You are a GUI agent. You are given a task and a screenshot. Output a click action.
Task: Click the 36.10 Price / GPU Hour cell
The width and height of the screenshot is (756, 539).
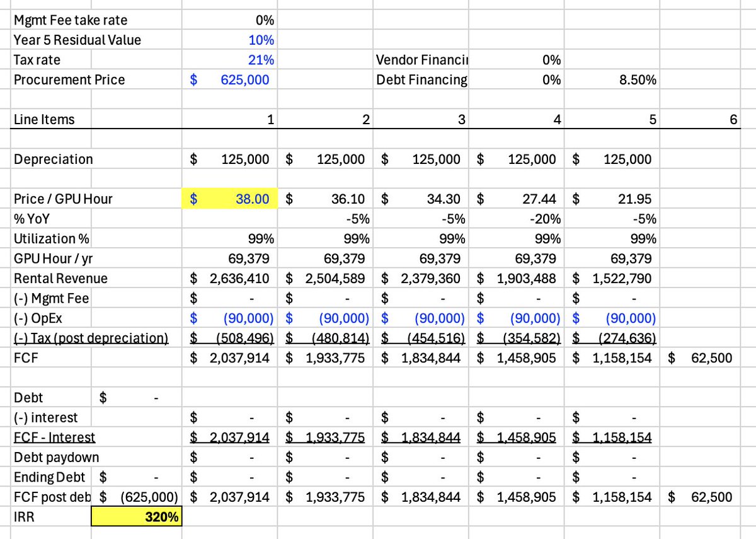pos(326,199)
